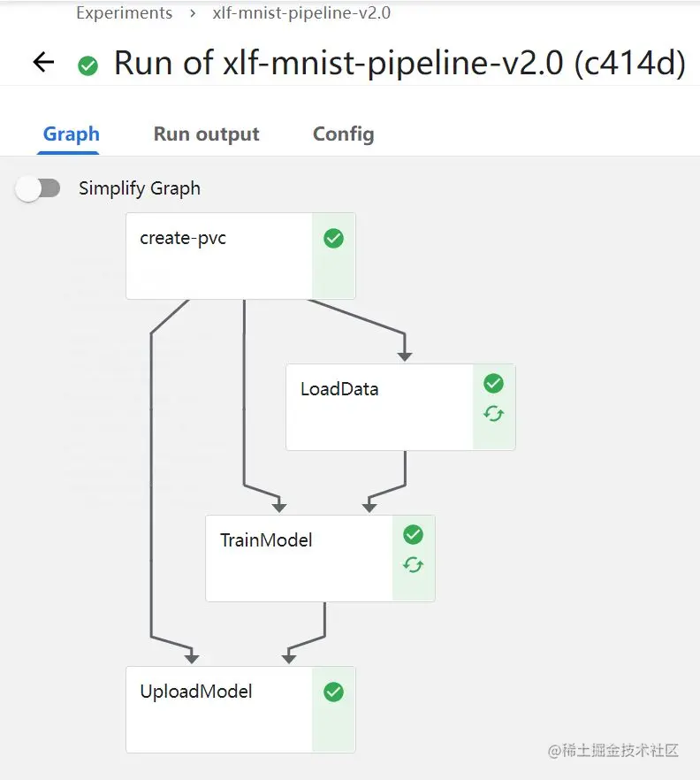This screenshot has width=700, height=780.
Task: Click the back arrow icon
Action: [x=43, y=63]
